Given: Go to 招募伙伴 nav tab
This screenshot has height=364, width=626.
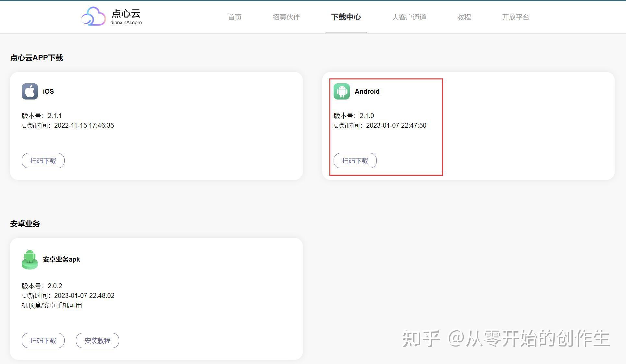Looking at the screenshot, I should [286, 17].
